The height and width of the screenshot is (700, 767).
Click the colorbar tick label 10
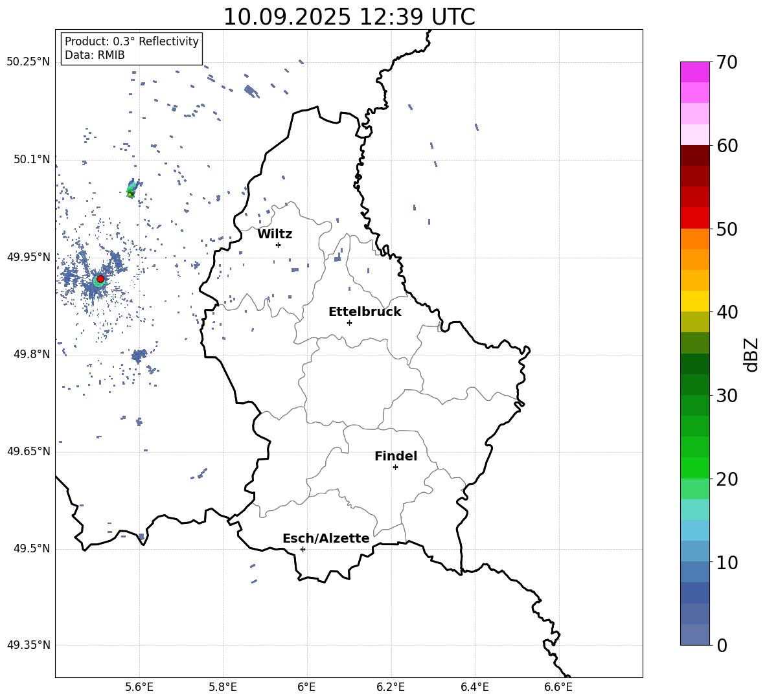(727, 562)
